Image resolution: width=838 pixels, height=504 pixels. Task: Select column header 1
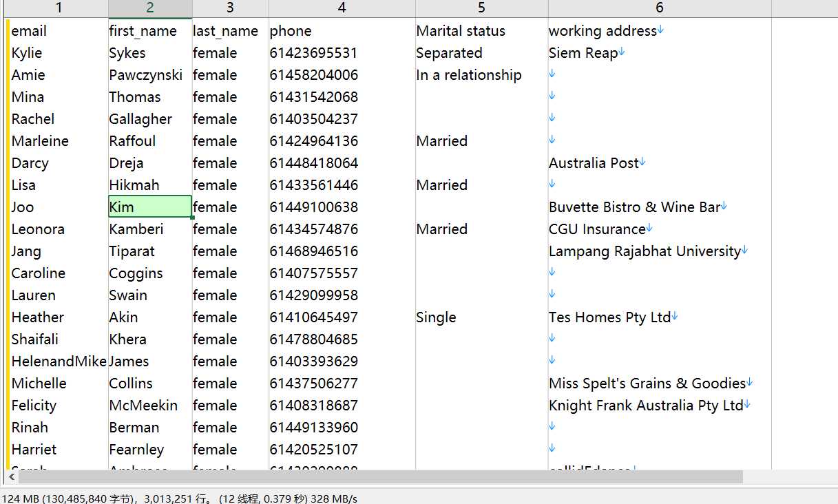pos(59,8)
